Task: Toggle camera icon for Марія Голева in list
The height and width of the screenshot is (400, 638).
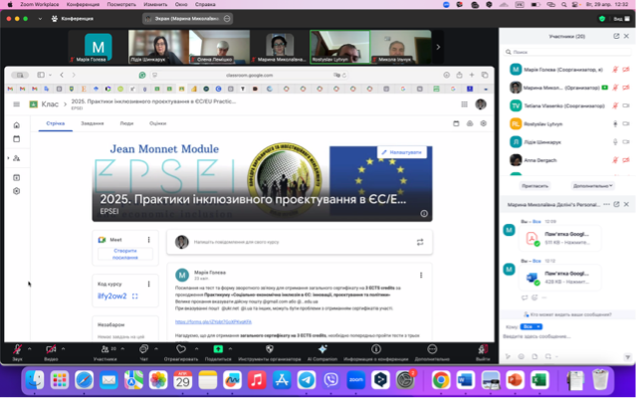Action: click(626, 70)
